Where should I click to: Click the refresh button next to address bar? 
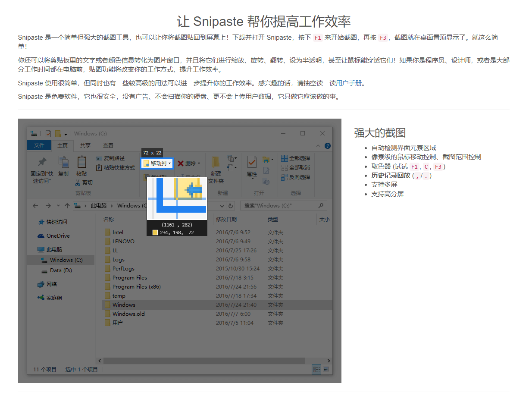231,206
